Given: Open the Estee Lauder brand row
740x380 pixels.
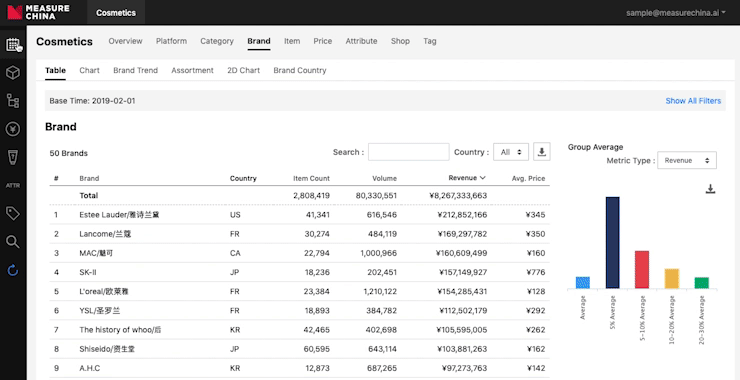Looking at the screenshot, I should (299, 215).
